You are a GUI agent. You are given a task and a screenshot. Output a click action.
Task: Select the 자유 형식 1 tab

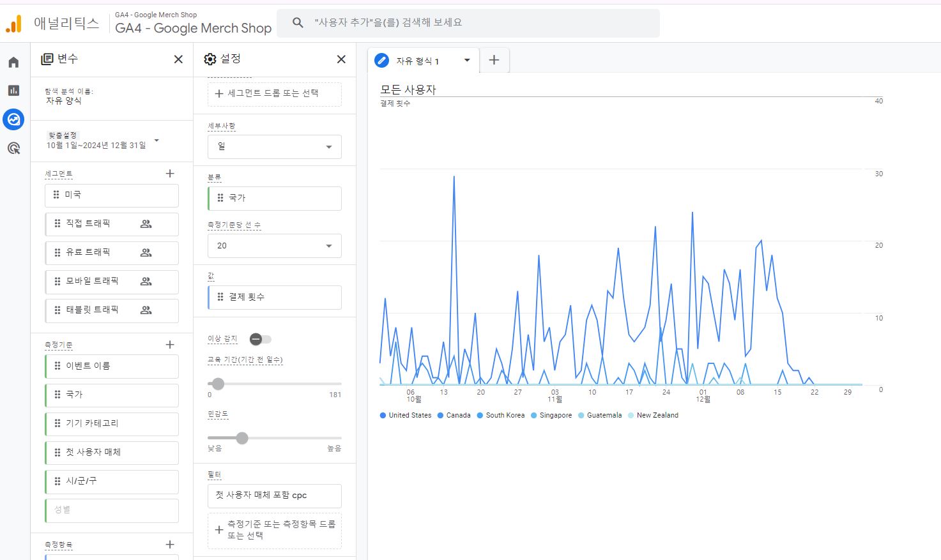(417, 61)
